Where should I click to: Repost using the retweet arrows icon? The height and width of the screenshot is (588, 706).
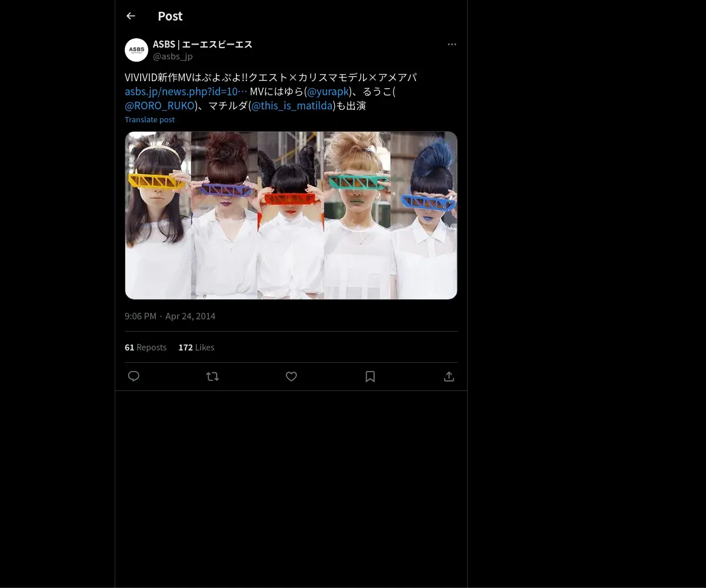[x=212, y=376]
